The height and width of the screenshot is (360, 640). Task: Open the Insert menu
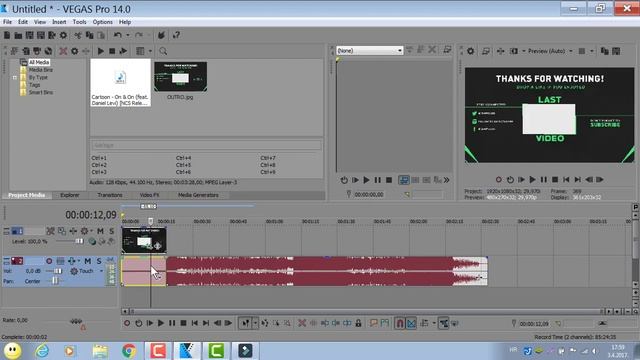59,22
